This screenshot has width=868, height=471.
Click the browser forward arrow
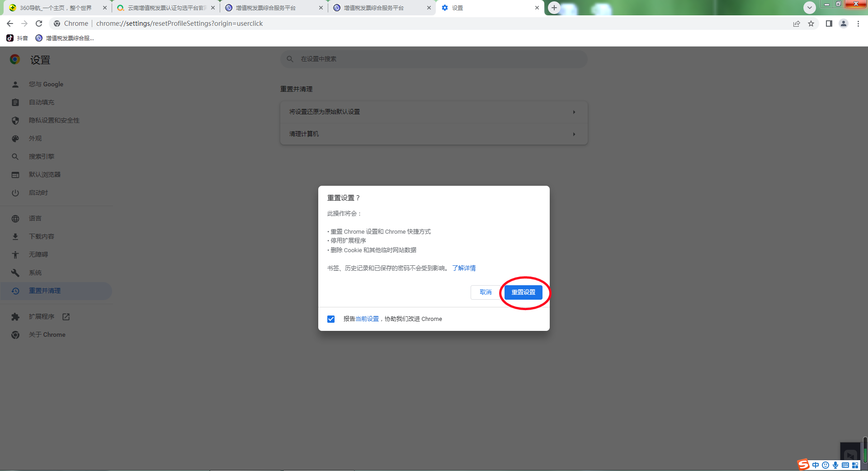[x=24, y=24]
